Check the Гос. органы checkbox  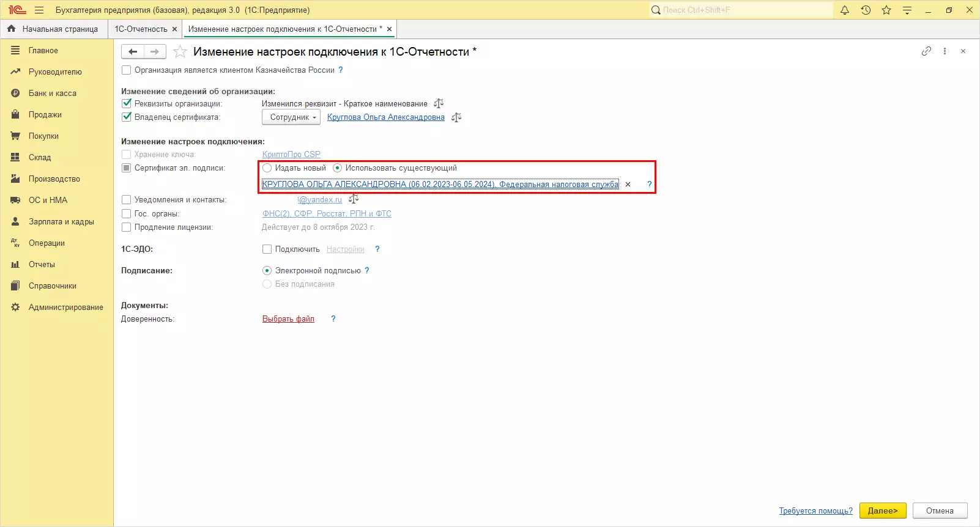[126, 213]
